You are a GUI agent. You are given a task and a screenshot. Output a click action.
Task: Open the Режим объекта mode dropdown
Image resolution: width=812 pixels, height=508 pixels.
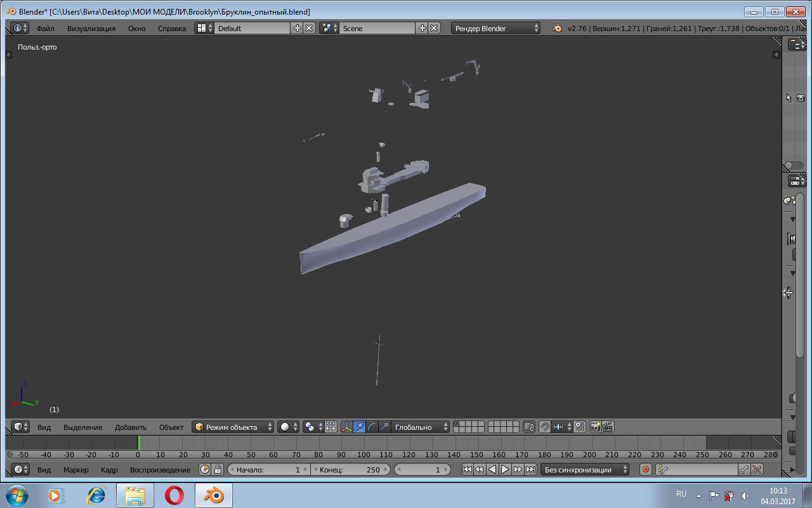pyautogui.click(x=233, y=427)
